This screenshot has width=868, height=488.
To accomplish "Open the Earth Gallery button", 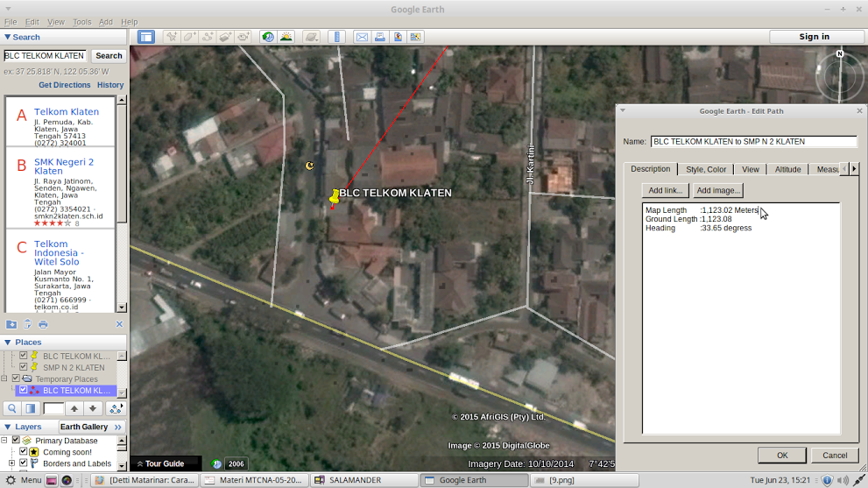I will click(x=91, y=427).
